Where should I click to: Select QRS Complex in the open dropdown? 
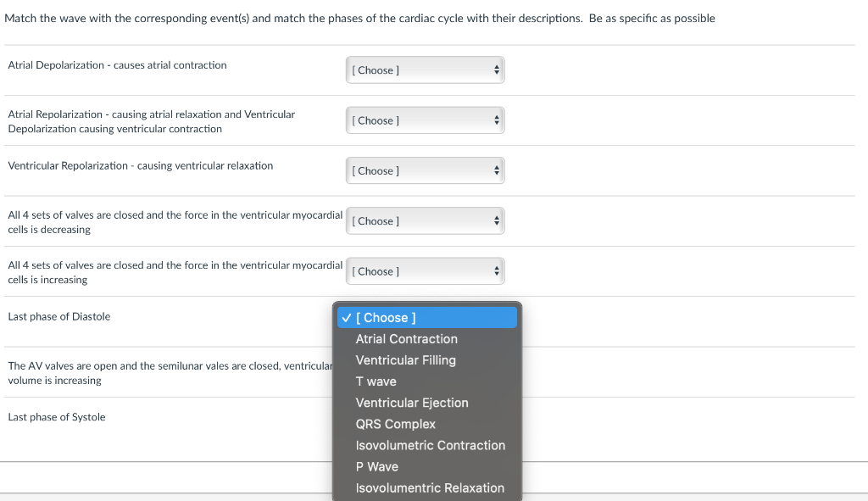pos(395,424)
